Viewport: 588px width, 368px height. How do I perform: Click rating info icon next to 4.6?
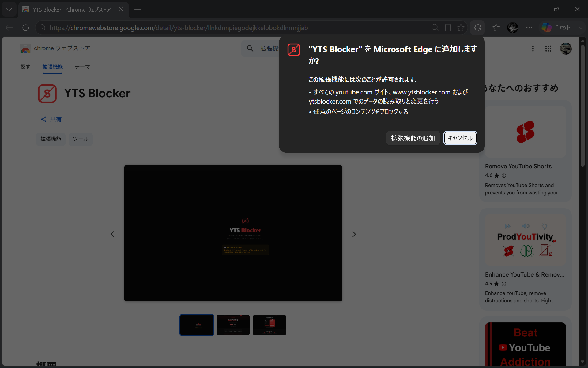tap(504, 175)
